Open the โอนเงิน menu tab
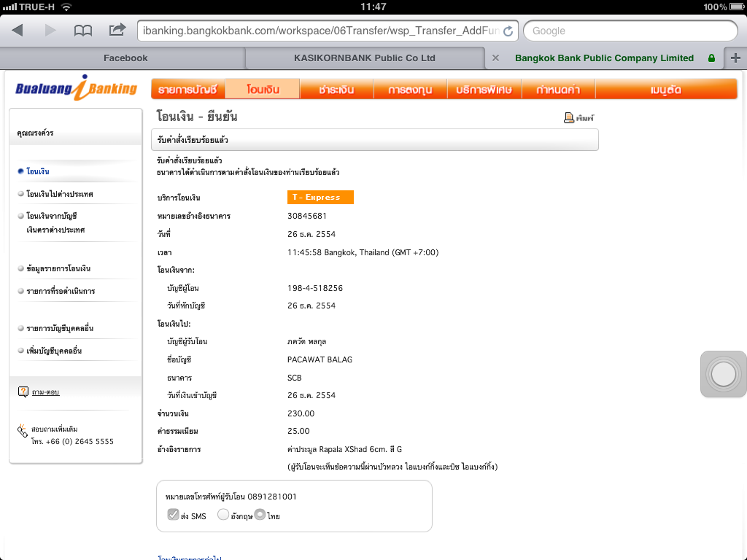747x560 pixels. click(x=263, y=90)
